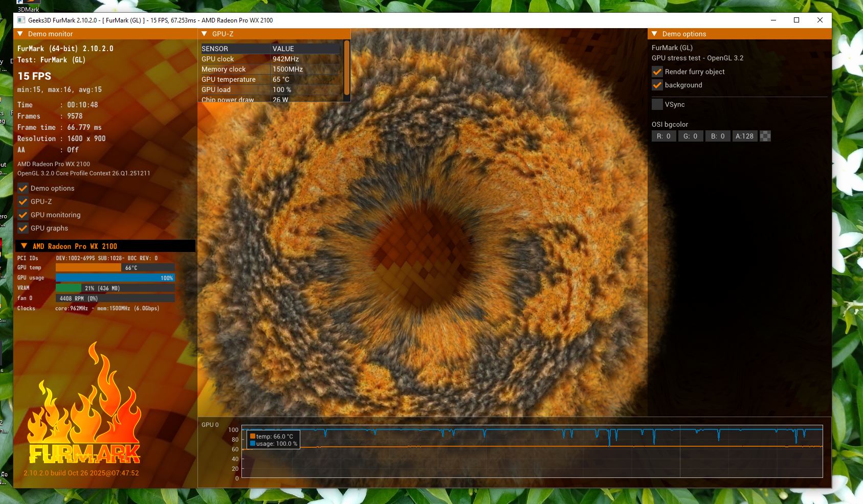Image resolution: width=863 pixels, height=504 pixels.
Task: Minimize the FurMark window
Action: pyautogui.click(x=773, y=20)
